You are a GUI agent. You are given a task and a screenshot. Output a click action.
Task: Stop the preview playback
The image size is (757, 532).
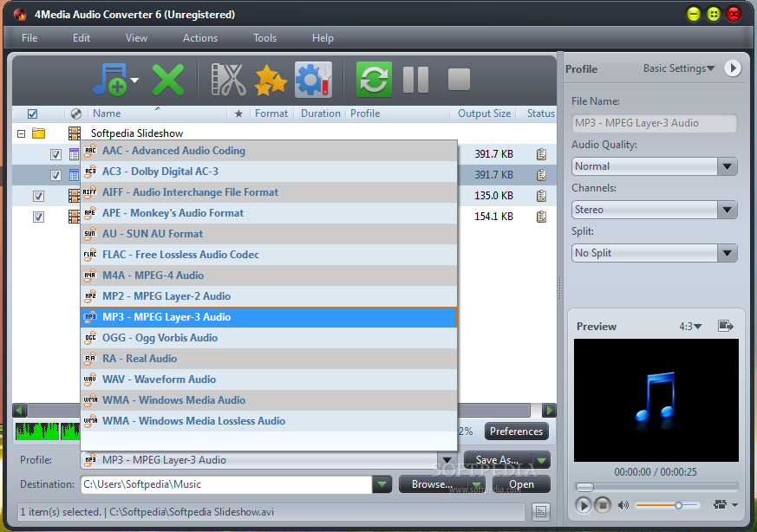(603, 505)
